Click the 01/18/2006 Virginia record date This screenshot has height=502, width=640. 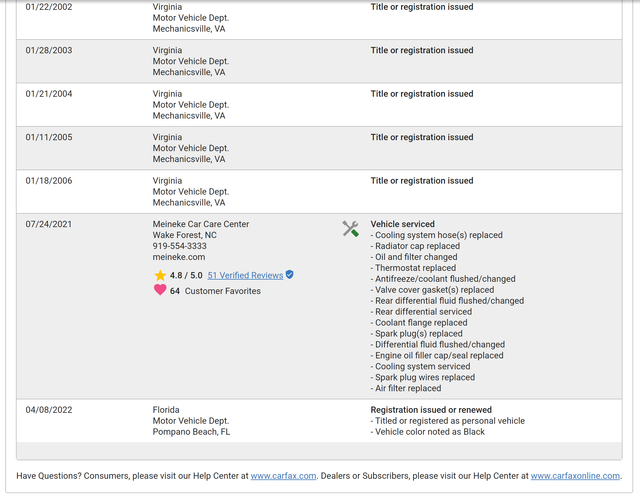click(49, 181)
